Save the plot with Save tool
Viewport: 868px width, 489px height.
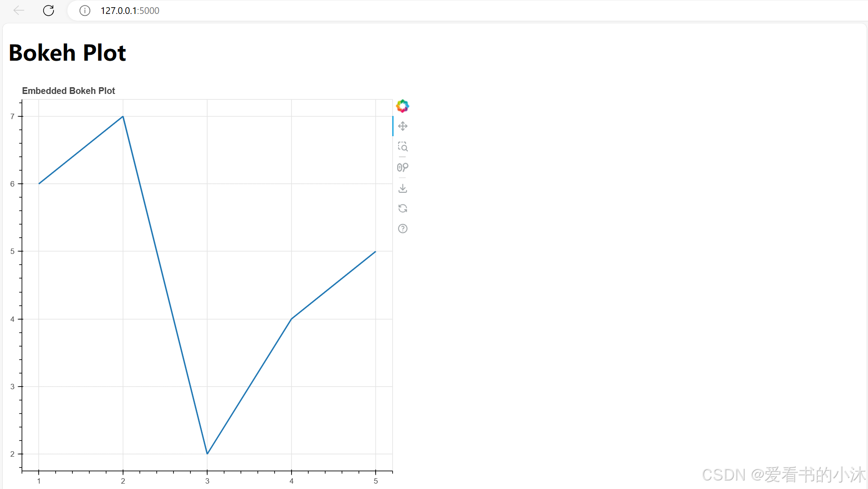click(x=403, y=188)
